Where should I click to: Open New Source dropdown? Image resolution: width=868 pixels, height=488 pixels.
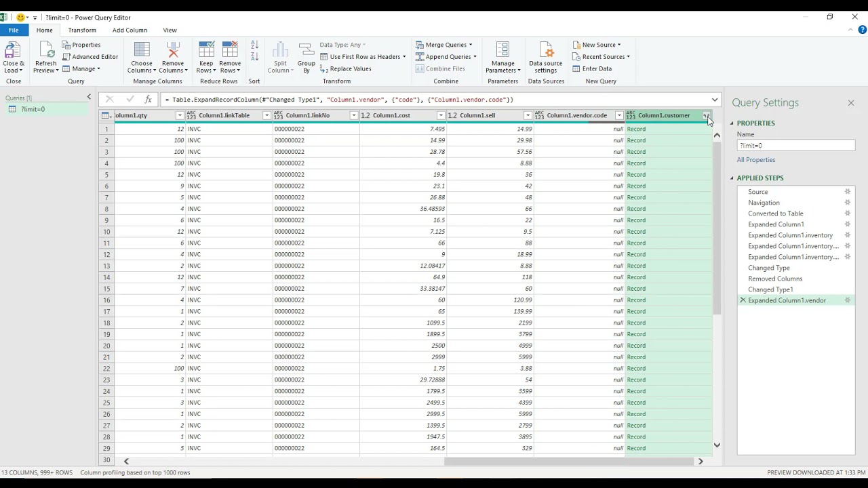click(596, 45)
